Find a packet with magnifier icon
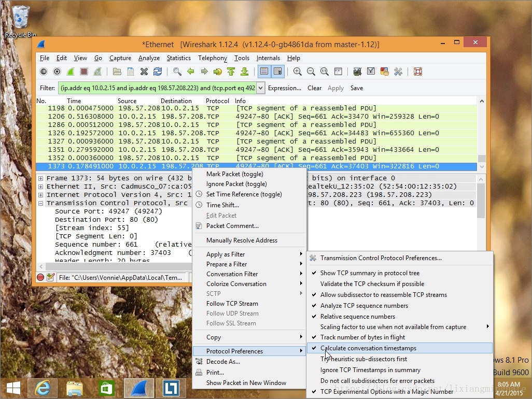 pyautogui.click(x=177, y=72)
